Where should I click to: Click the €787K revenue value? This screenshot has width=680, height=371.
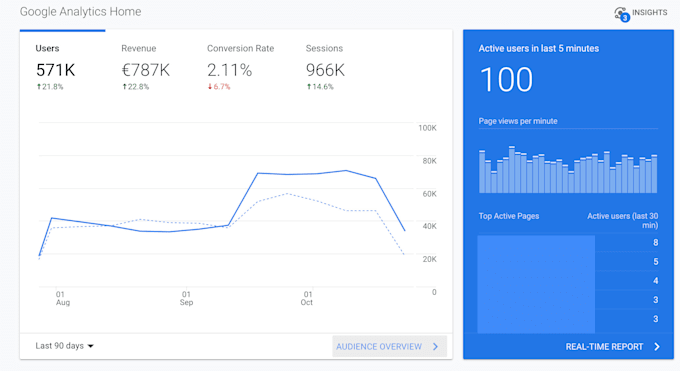pyautogui.click(x=146, y=70)
